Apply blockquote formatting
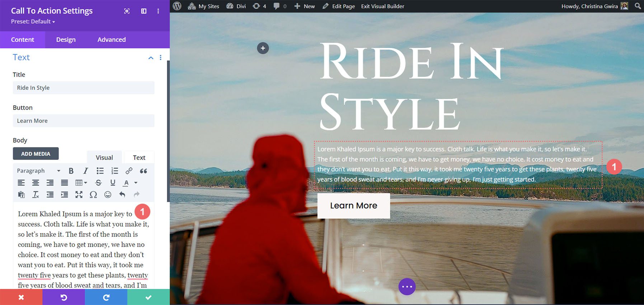644x305 pixels. (x=144, y=171)
